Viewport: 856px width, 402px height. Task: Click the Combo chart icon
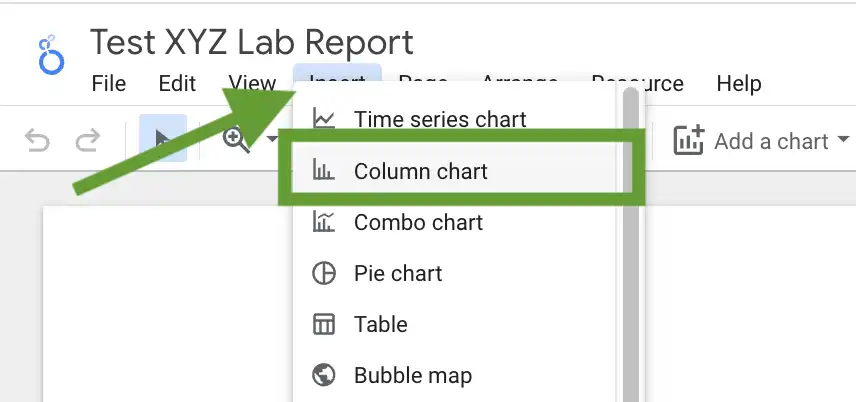[323, 222]
